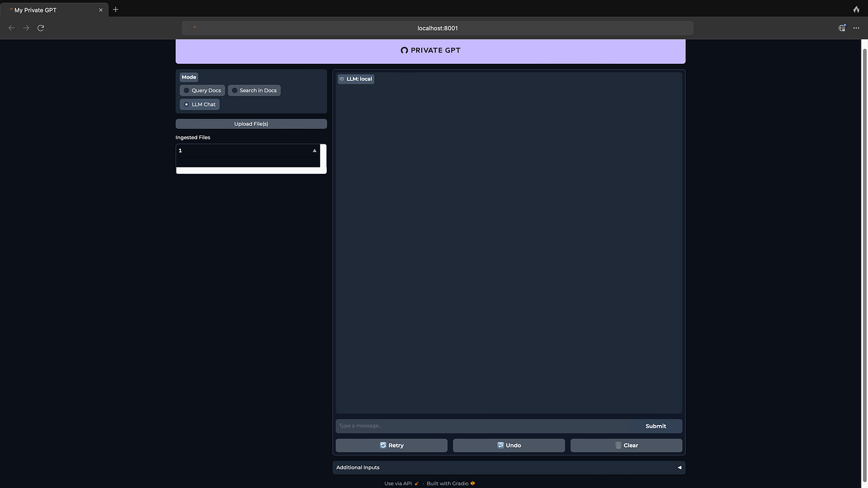
Task: Click the Retry refresh icon
Action: [384, 445]
